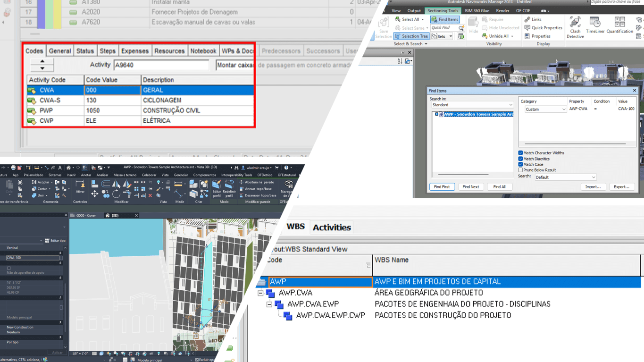Open the Render ribbon tab in Navisworks

coord(502,11)
